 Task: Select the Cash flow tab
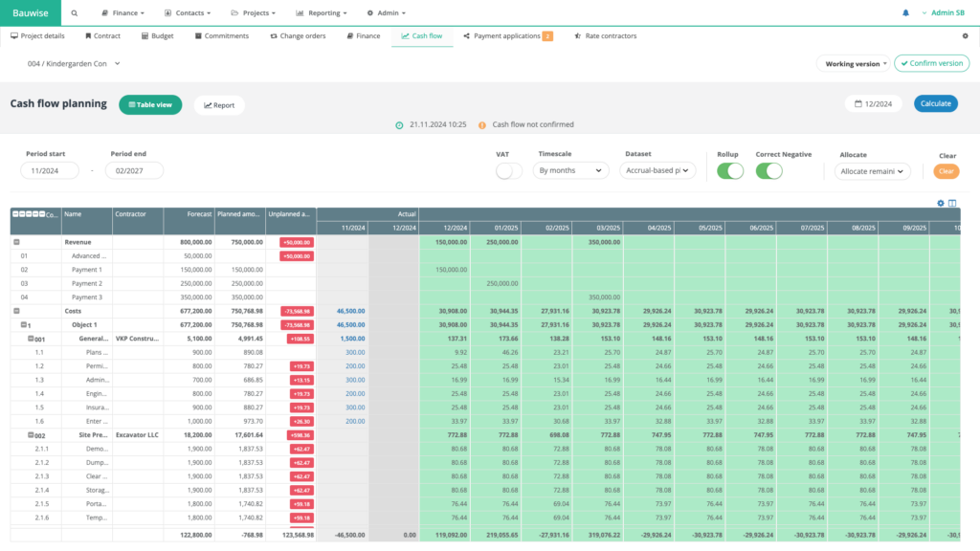click(x=422, y=36)
